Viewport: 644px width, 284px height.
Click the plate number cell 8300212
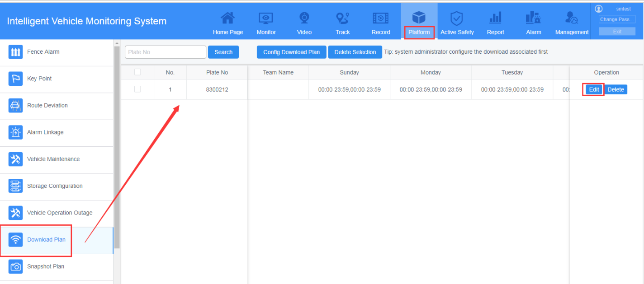[217, 89]
